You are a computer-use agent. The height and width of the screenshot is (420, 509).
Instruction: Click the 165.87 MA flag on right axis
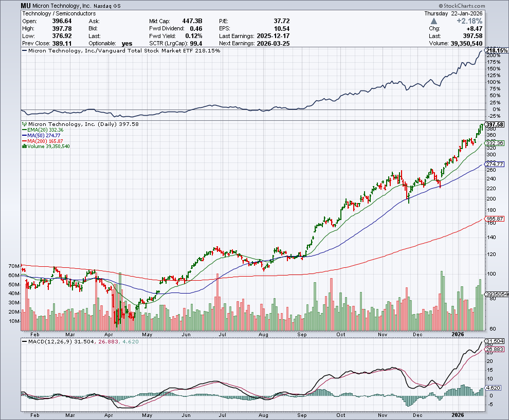495,219
